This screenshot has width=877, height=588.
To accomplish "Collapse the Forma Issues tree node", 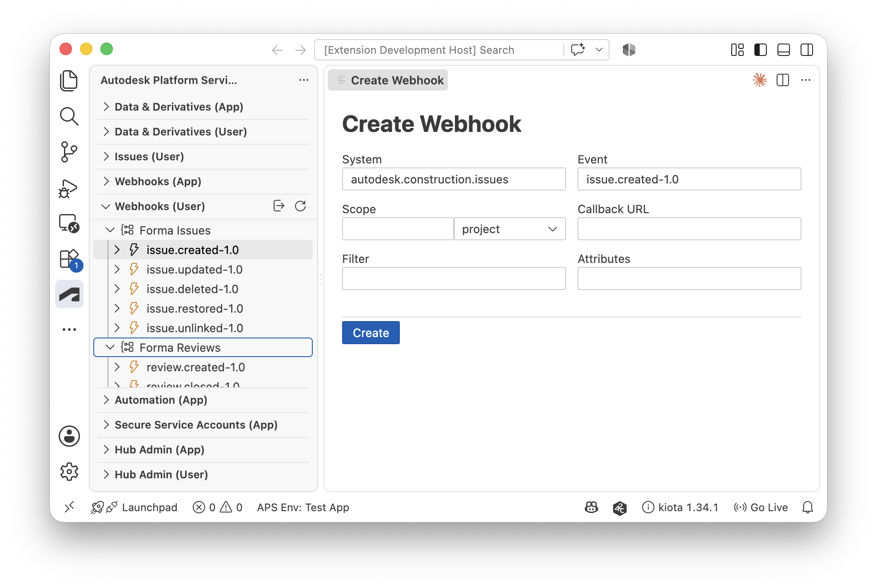I will point(110,230).
